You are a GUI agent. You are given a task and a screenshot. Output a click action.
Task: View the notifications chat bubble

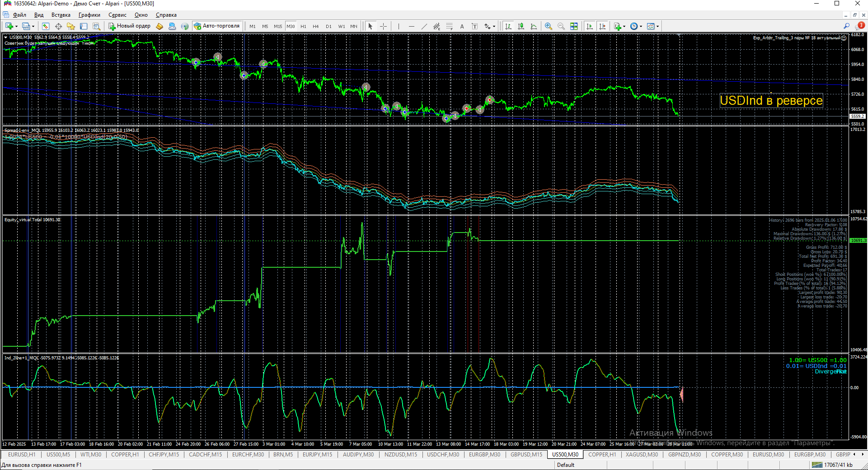(x=861, y=26)
